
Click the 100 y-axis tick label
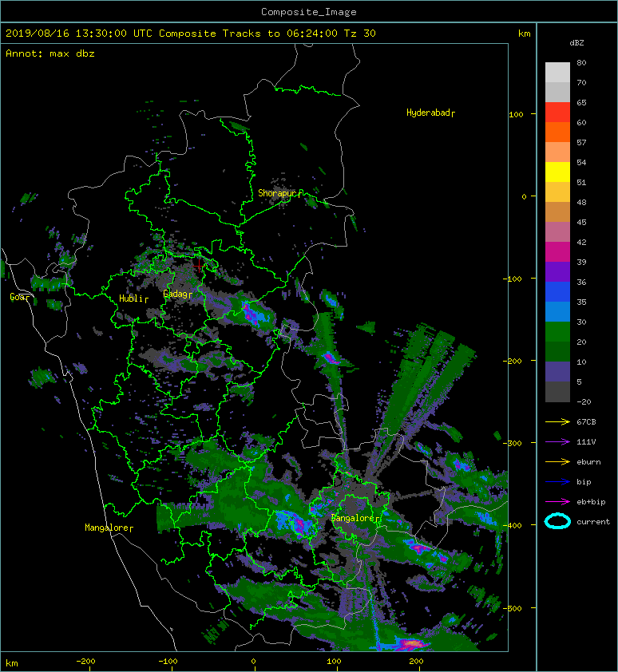coord(516,114)
